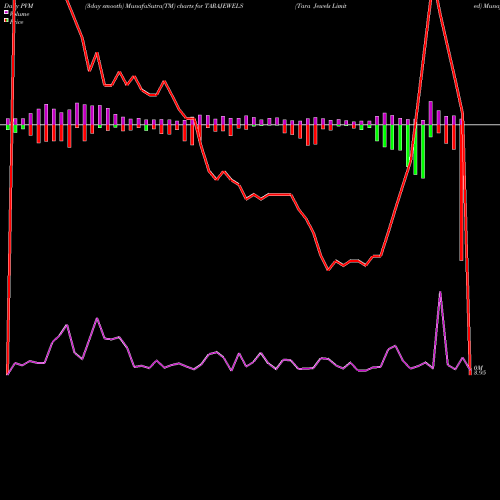This screenshot has height=500, width=500.
Task: Click the red-green Price legend swatch
Action: click(6, 21)
